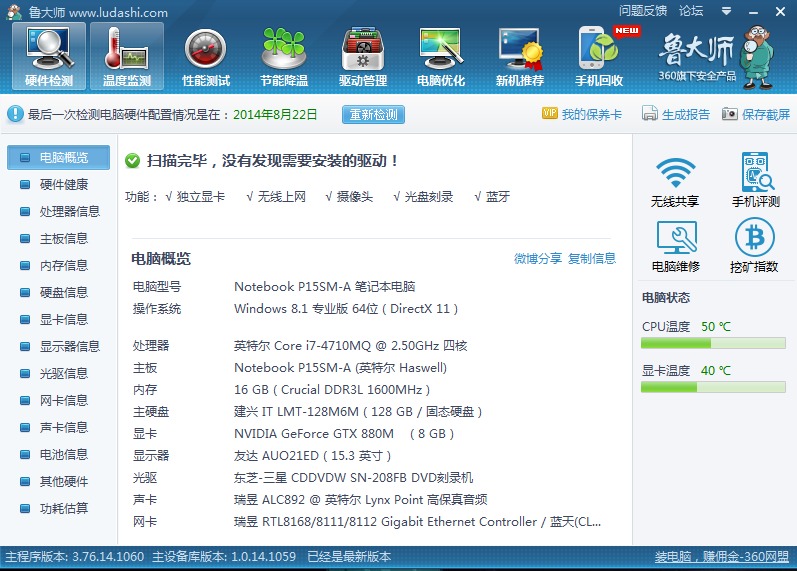Screen dimensions: 797x571
Task: Click the 显卡温度 progress bar
Action: (713, 387)
